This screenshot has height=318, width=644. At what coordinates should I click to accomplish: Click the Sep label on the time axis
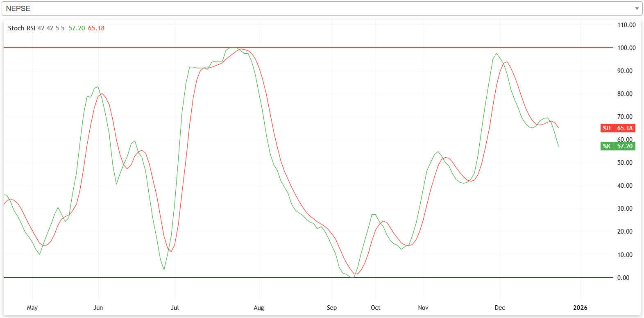332,308
